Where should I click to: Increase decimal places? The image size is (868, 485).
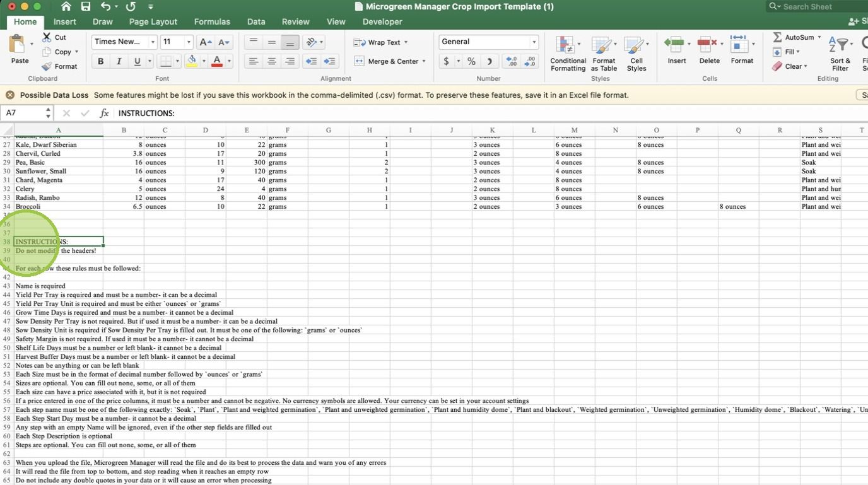512,61
